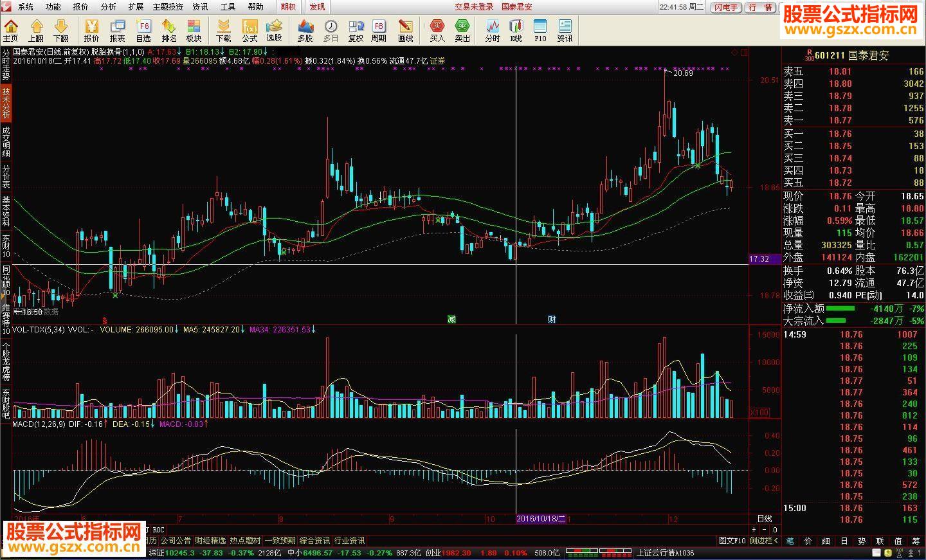Image resolution: width=926 pixels, height=560 pixels.
Task: Open the 资讯 news toolbar icon
Action: click(x=565, y=30)
